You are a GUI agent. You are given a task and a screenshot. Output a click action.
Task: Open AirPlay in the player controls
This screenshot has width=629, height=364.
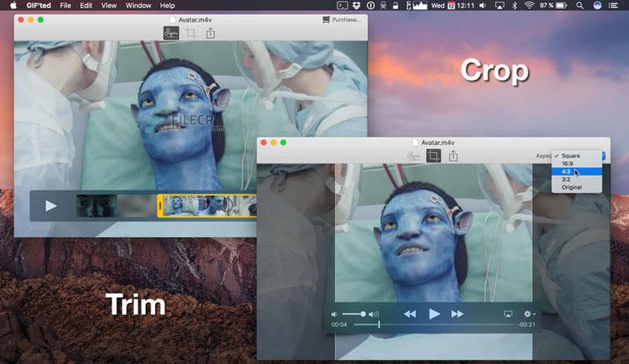point(508,314)
